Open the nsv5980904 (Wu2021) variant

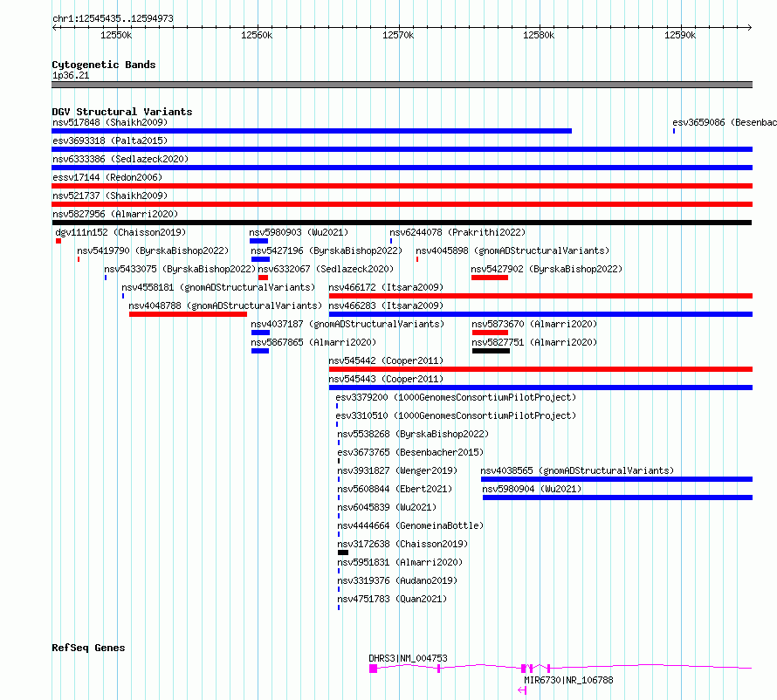coord(533,489)
